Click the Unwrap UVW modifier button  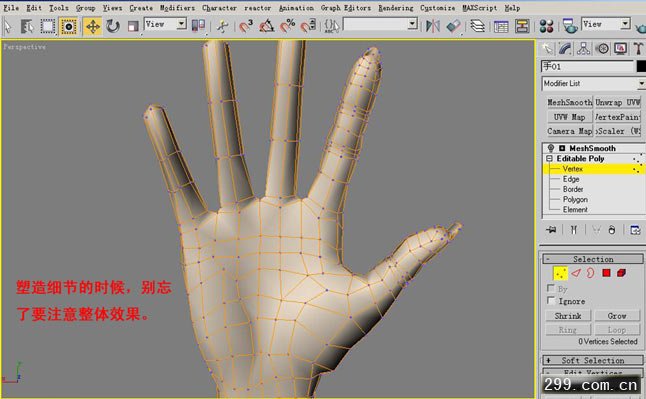point(618,102)
